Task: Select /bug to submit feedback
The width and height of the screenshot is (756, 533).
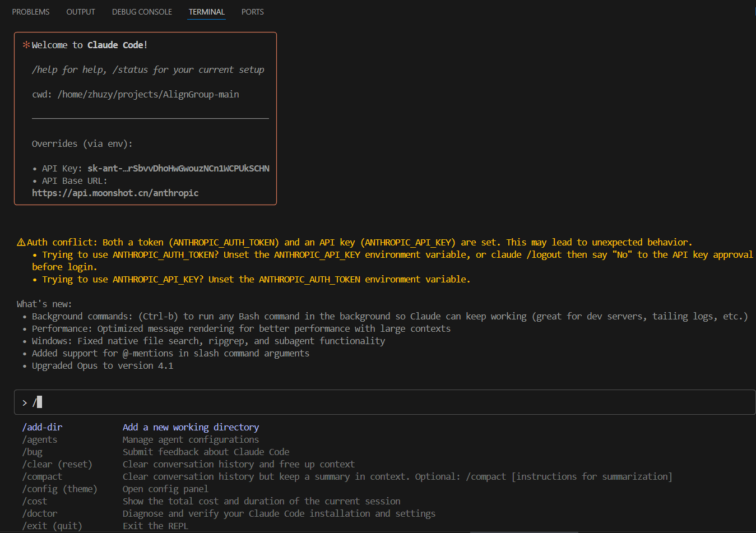Action: coord(33,452)
